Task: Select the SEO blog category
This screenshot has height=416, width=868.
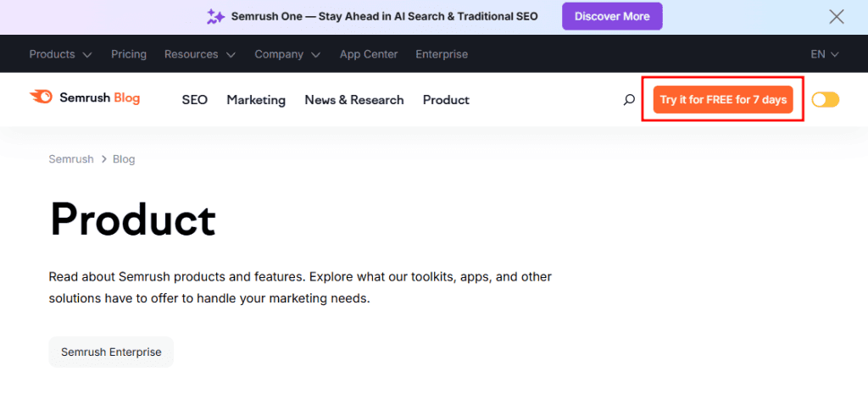Action: (194, 100)
